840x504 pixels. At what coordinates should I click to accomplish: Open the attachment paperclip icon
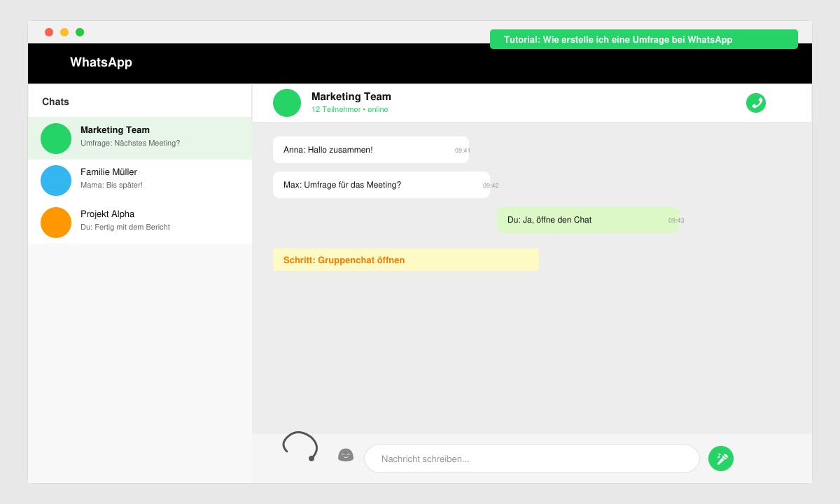pyautogui.click(x=300, y=447)
